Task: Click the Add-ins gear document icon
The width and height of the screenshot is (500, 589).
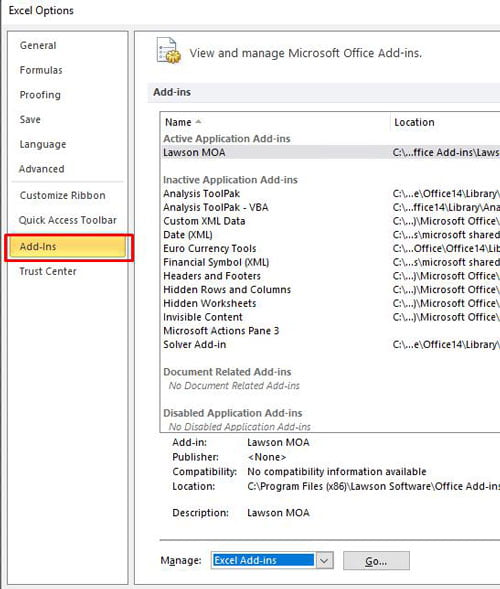Action: click(168, 50)
